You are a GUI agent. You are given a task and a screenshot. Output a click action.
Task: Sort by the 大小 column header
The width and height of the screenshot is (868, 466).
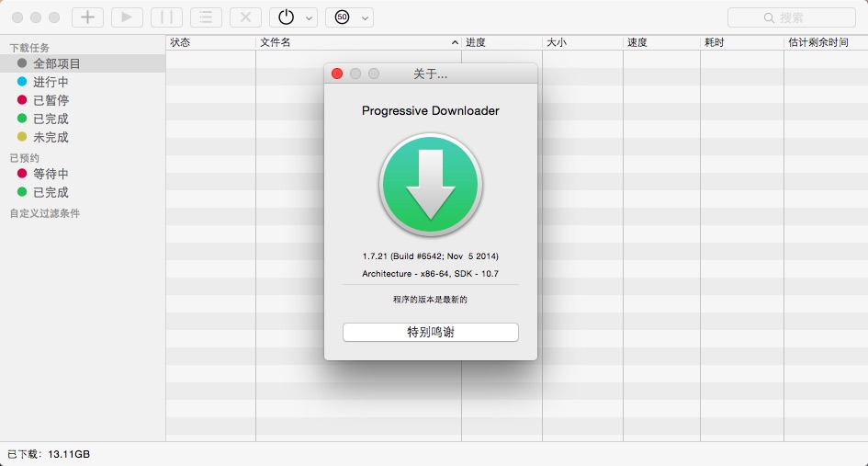582,42
